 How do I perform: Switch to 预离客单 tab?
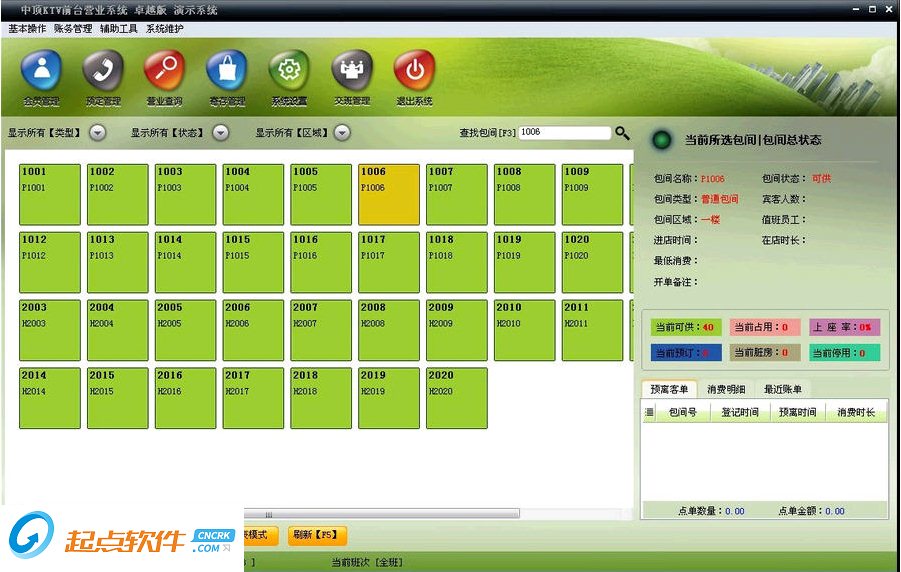[x=669, y=389]
